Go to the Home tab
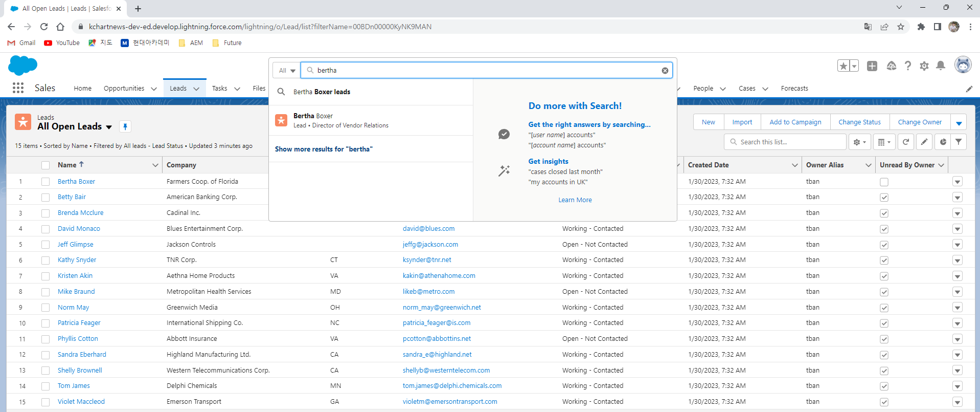 82,89
